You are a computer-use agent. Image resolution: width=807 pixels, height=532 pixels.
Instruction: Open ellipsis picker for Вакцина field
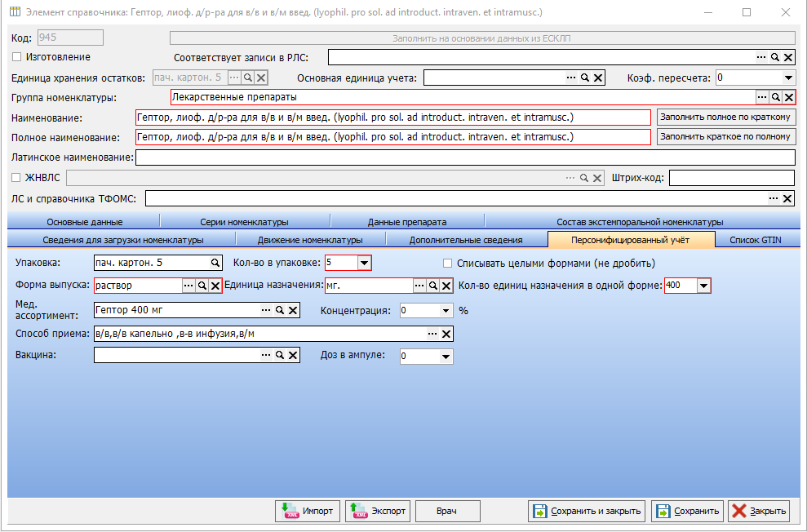click(265, 355)
